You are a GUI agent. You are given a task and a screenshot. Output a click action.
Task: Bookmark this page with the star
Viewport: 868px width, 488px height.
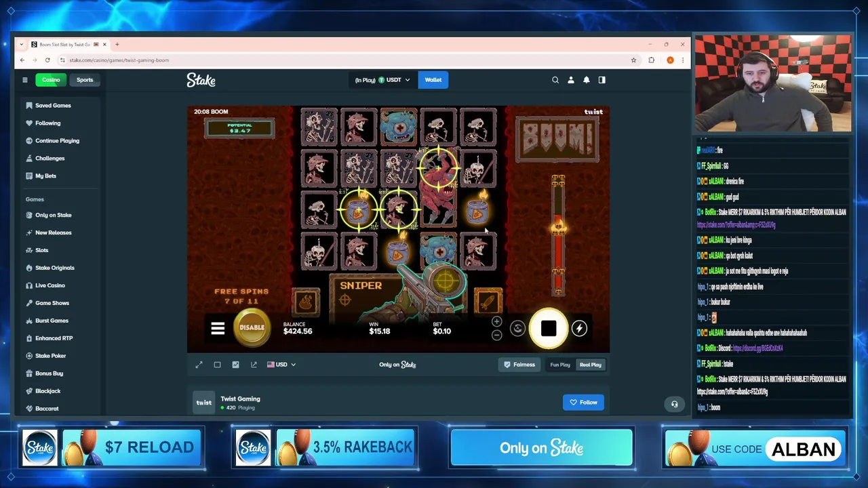(634, 60)
